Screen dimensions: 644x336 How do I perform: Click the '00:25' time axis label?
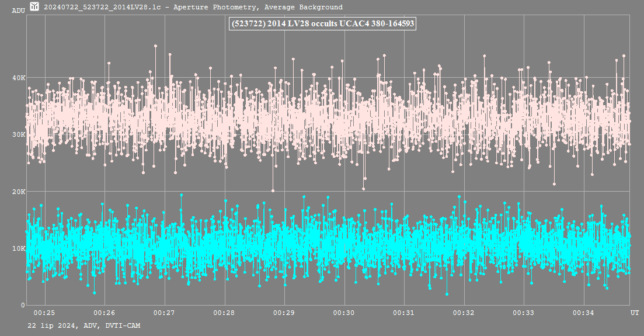44,313
